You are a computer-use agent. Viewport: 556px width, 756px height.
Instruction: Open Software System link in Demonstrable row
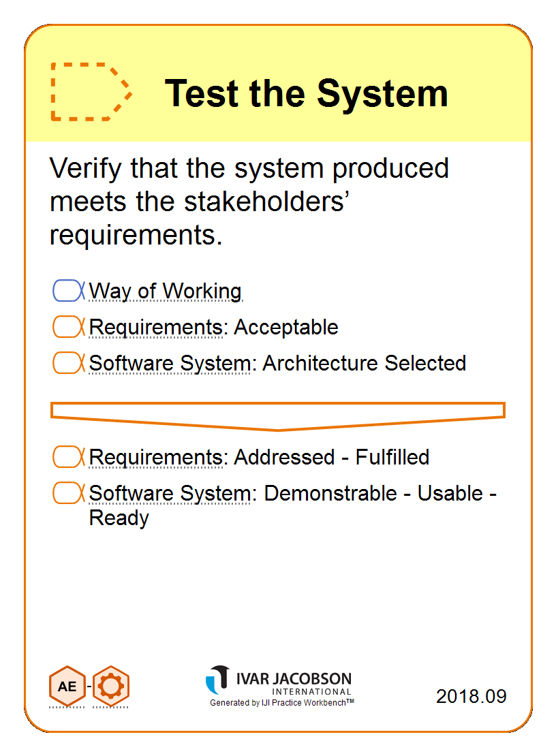click(170, 493)
